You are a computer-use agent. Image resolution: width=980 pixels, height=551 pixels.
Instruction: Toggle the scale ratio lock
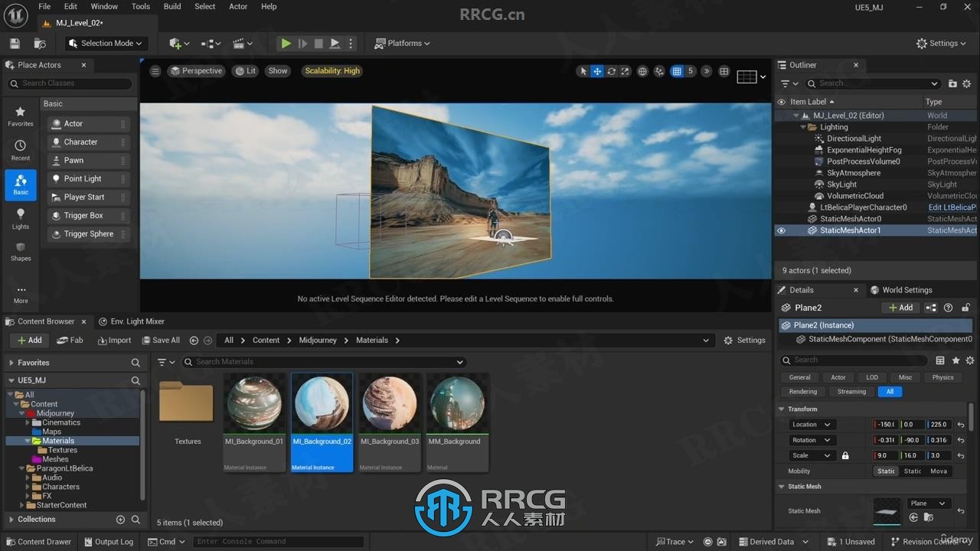pos(845,455)
